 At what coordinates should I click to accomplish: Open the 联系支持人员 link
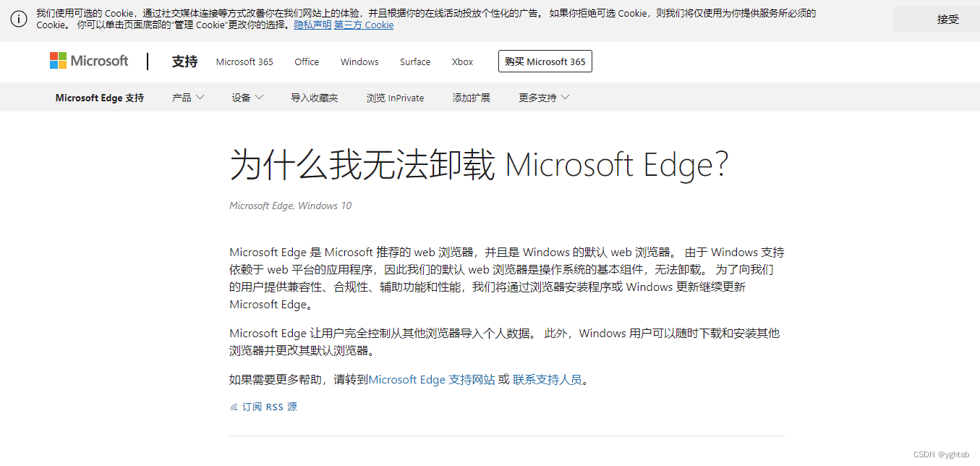pos(547,380)
